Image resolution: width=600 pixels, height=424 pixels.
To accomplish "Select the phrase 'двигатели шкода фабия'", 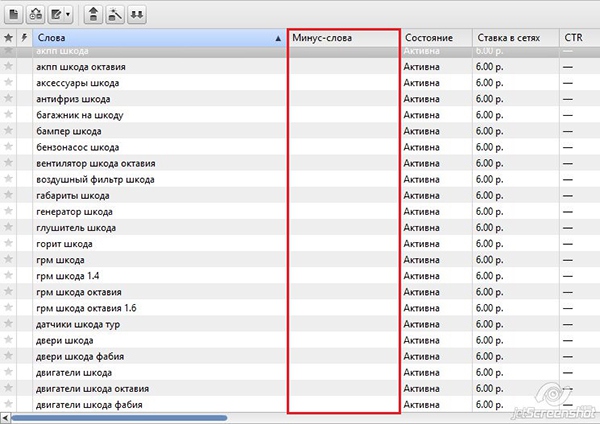I will 89,405.
